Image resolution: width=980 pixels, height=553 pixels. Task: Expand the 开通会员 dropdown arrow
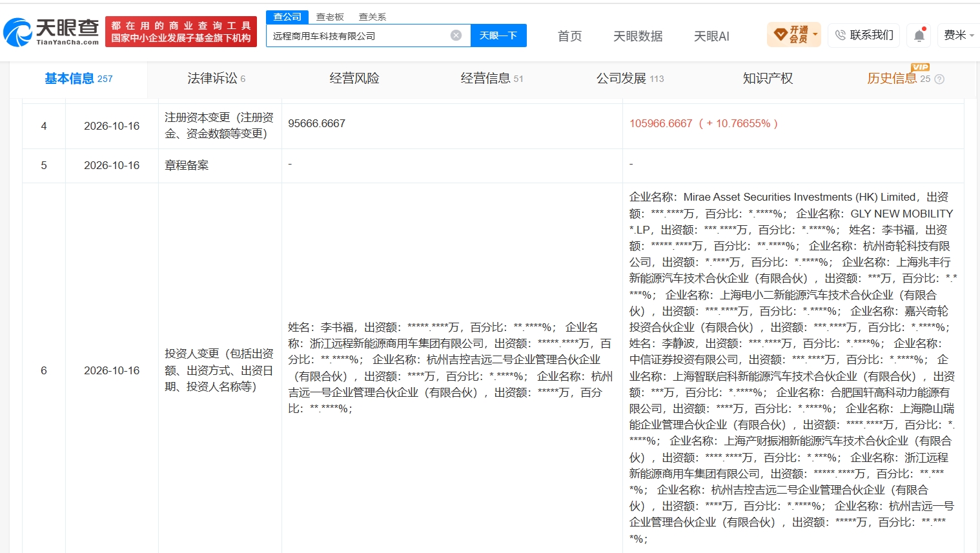pos(815,34)
